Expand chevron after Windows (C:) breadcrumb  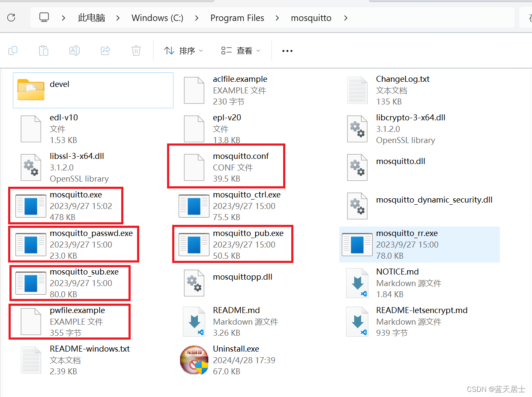click(197, 18)
